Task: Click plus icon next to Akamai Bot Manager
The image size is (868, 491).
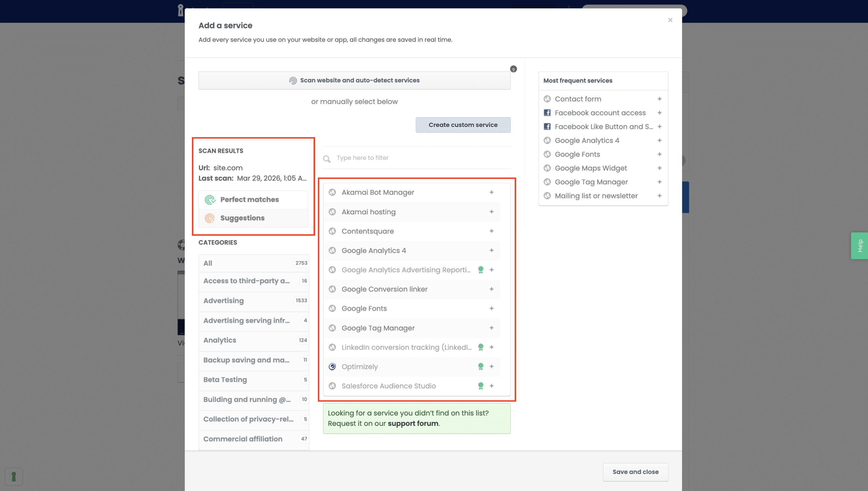Action: click(x=491, y=192)
